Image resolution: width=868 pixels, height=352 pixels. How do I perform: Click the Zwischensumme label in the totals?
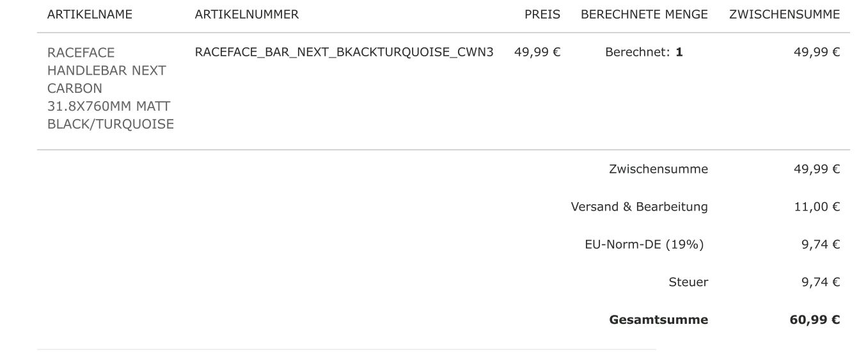click(658, 169)
